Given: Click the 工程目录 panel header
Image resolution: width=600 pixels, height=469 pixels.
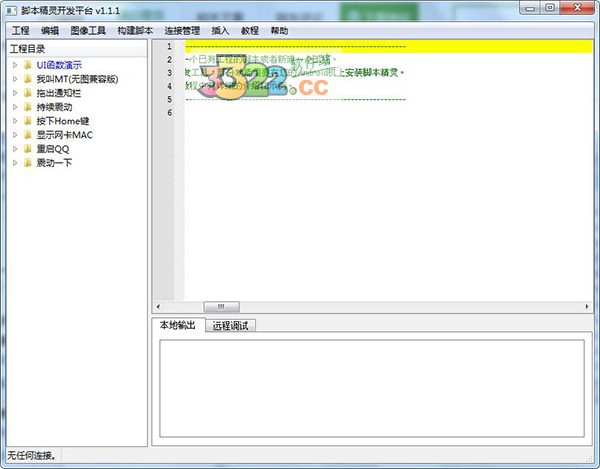Looking at the screenshot, I should (x=77, y=49).
